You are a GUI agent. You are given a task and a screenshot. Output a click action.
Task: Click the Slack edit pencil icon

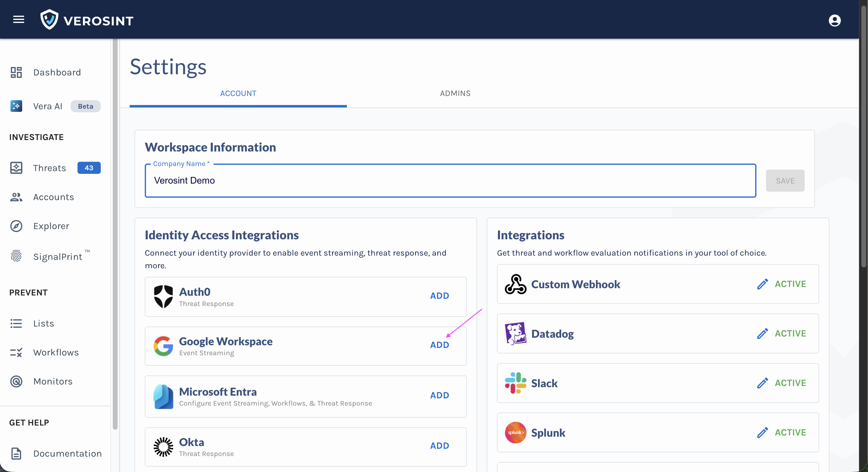(762, 383)
